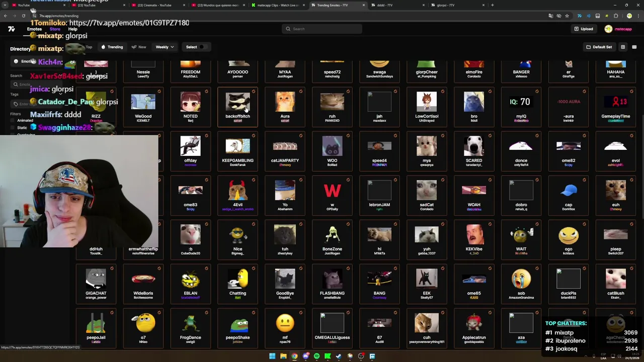
Task: Open Spotify from the taskbar
Action: coord(316,356)
